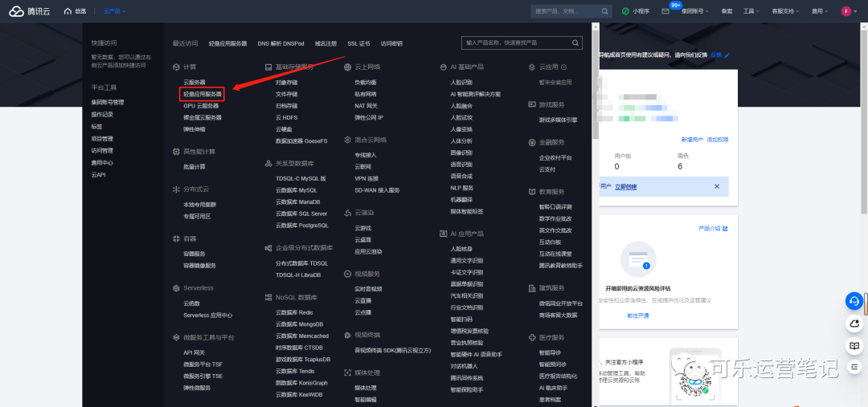Screen dimensions: 868x407
Task: Click the 添加权限 link
Action: click(x=718, y=140)
